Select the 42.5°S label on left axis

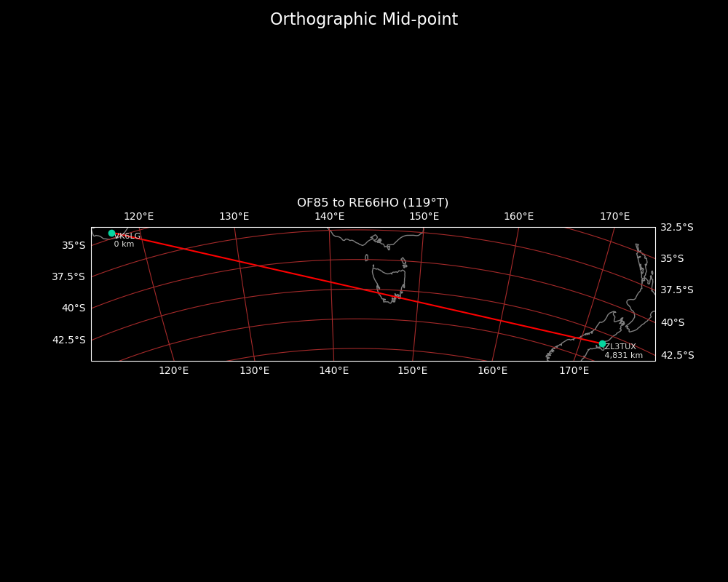point(68,340)
